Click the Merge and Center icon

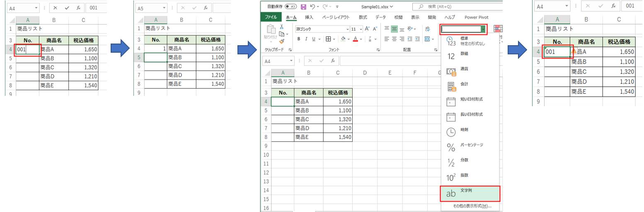(428, 39)
